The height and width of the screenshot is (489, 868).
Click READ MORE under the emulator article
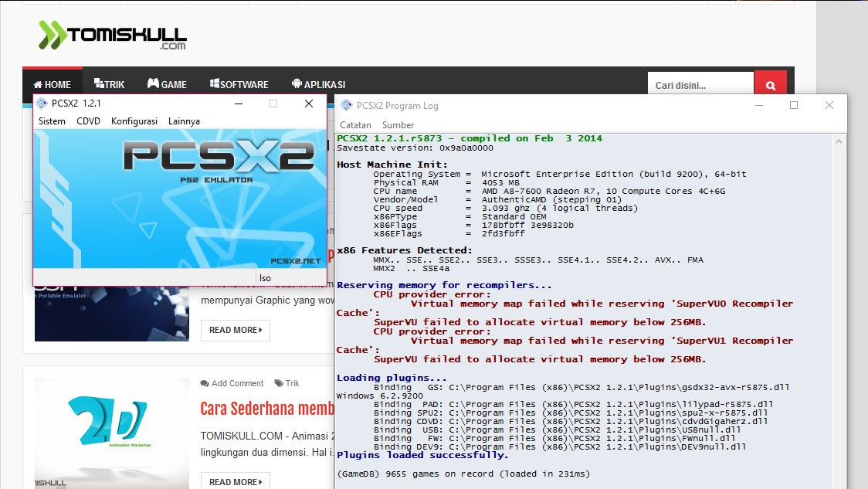point(236,330)
